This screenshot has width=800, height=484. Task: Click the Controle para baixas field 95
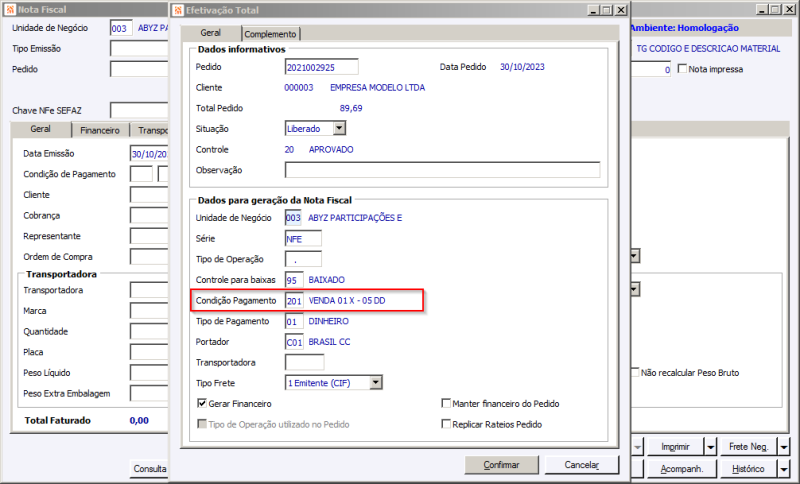294,280
